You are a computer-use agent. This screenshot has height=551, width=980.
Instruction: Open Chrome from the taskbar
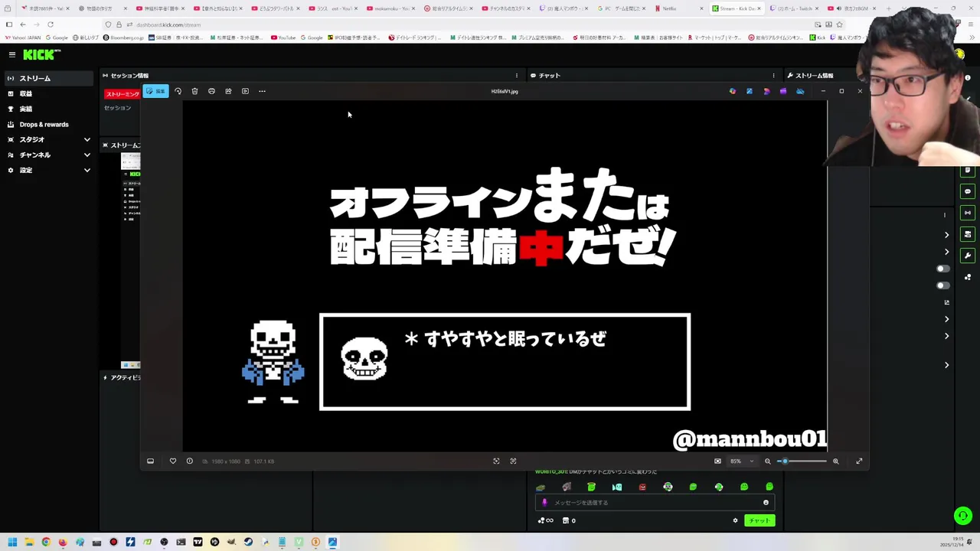tap(46, 542)
